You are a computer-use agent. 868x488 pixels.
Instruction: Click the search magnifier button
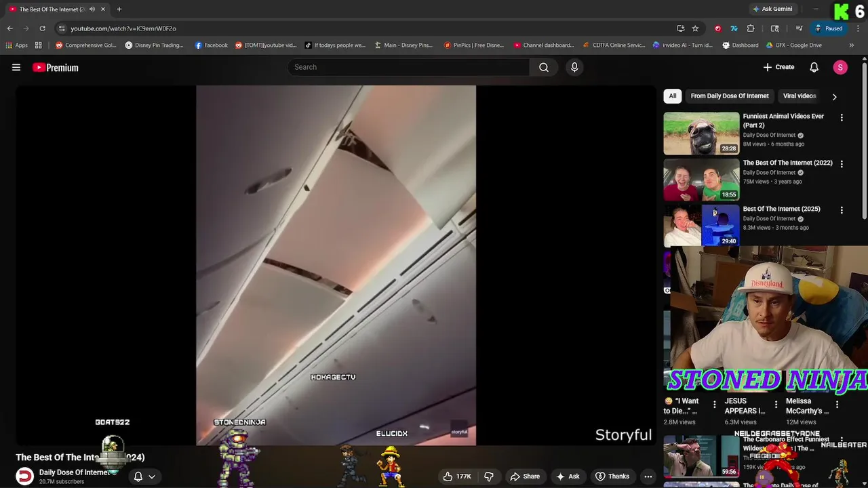coord(543,67)
